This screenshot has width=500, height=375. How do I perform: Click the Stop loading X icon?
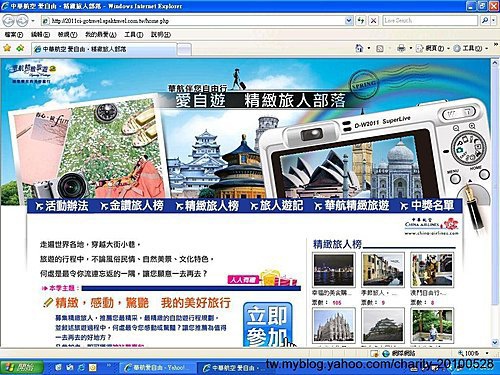pyautogui.click(x=374, y=21)
